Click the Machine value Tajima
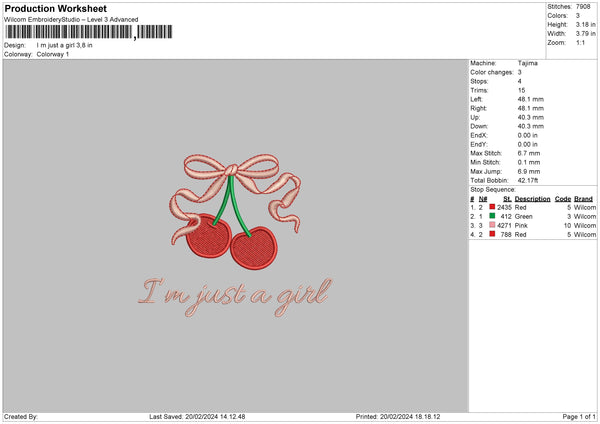Screen dimensions: 600x424 (528, 63)
